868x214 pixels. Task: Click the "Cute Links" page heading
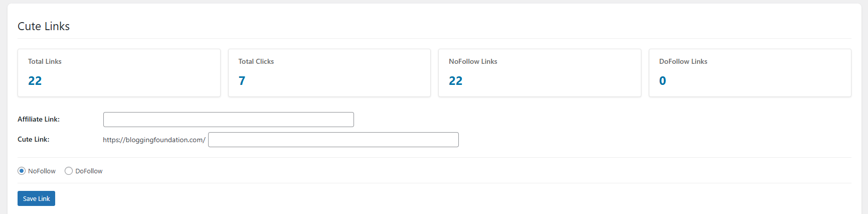pos(44,26)
